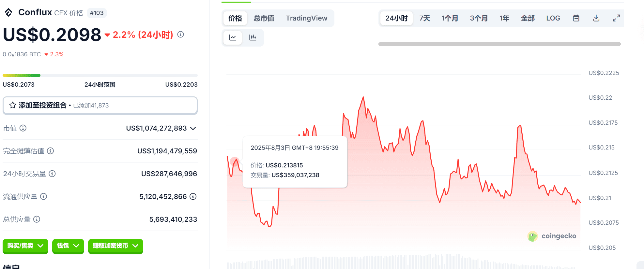Click 5,693,410,233 total supply value
The width and height of the screenshot is (644, 269).
point(173,219)
